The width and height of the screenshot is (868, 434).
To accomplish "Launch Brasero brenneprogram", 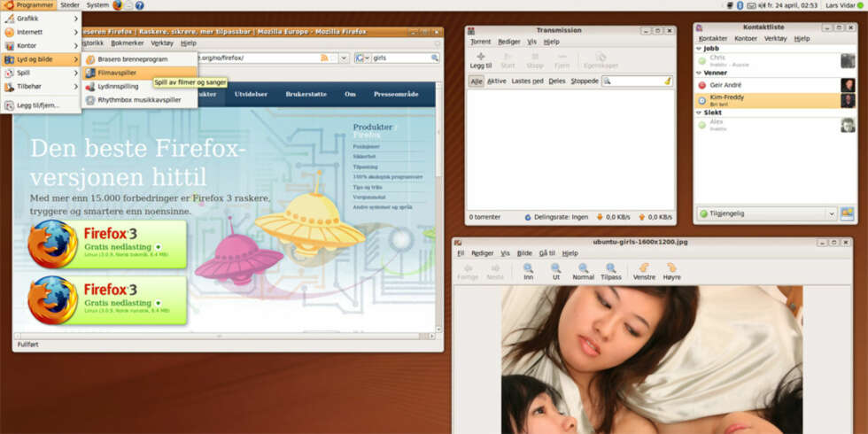I will tap(140, 58).
